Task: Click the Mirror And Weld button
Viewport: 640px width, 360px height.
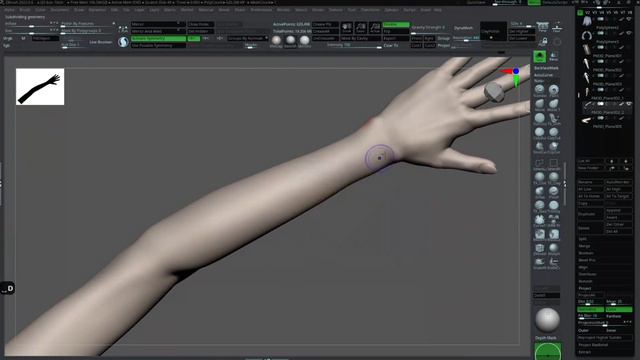Action: pyautogui.click(x=158, y=31)
